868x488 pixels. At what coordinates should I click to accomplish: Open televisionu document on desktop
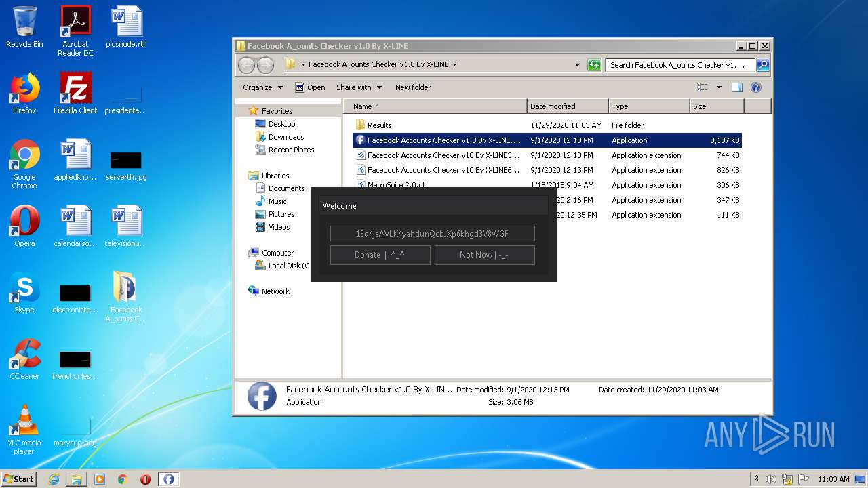(x=126, y=226)
